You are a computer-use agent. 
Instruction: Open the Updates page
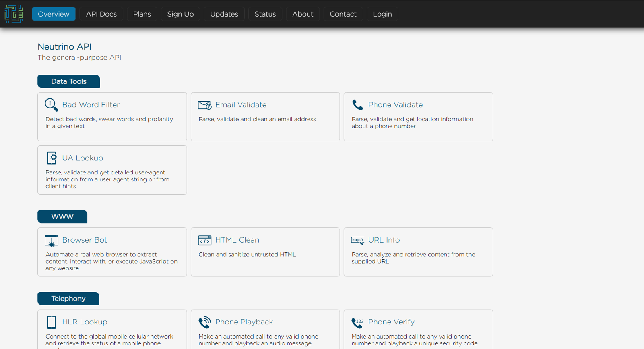tap(224, 14)
